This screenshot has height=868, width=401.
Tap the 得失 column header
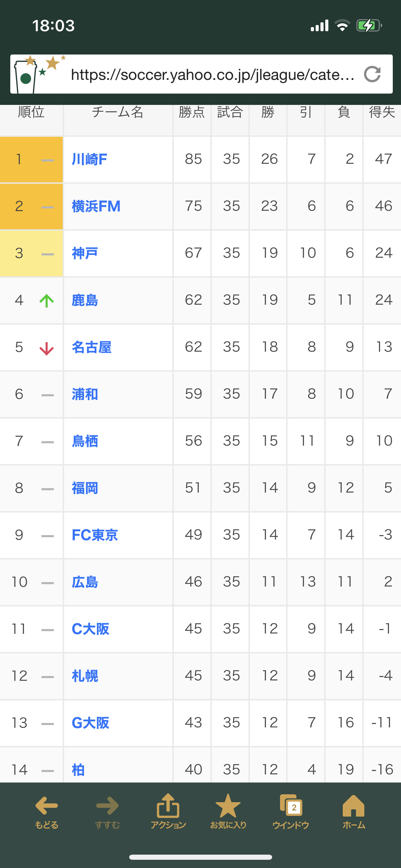(x=382, y=112)
